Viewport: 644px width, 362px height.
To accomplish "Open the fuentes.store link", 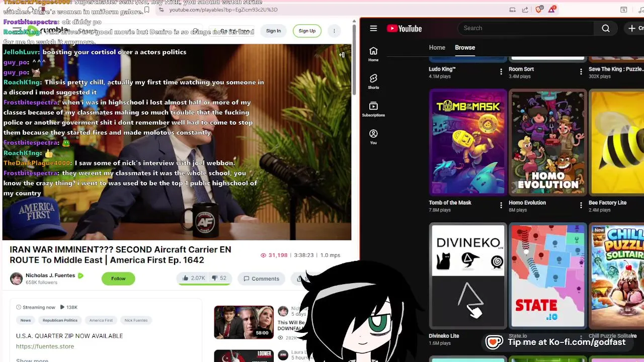I will [45, 346].
